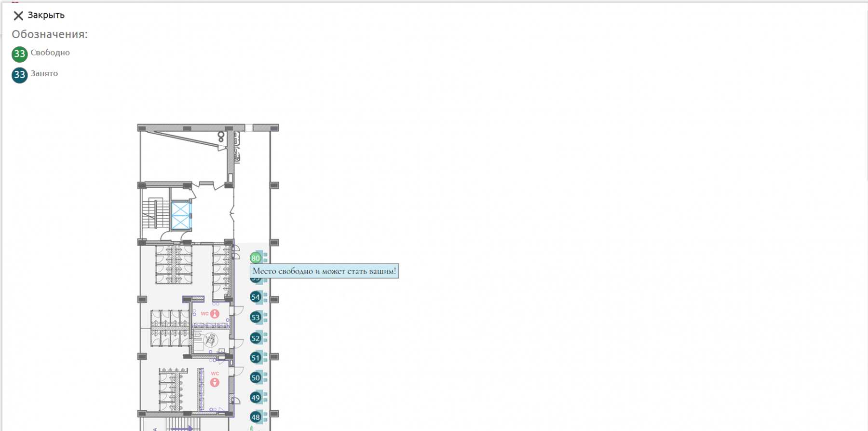Click occupied seat marker 53

(x=256, y=317)
